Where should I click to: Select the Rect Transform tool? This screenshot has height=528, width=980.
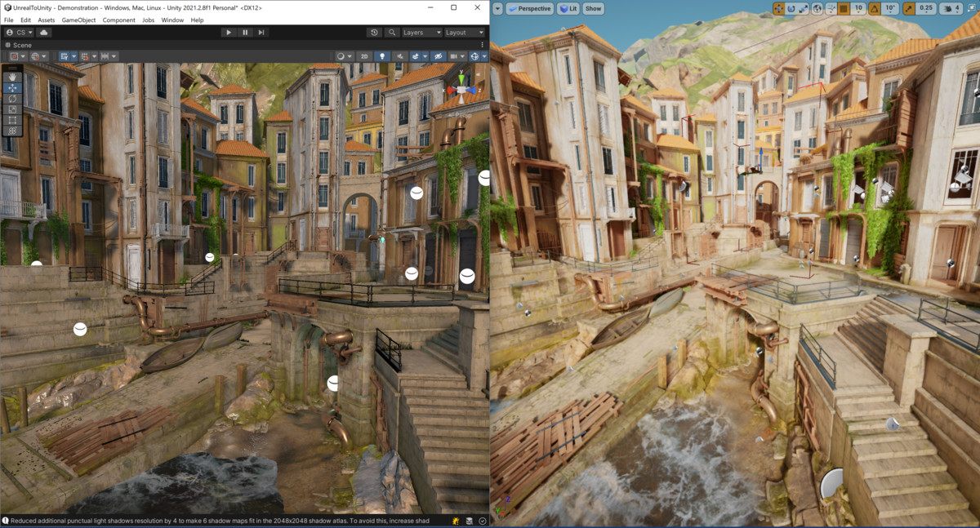(x=11, y=120)
